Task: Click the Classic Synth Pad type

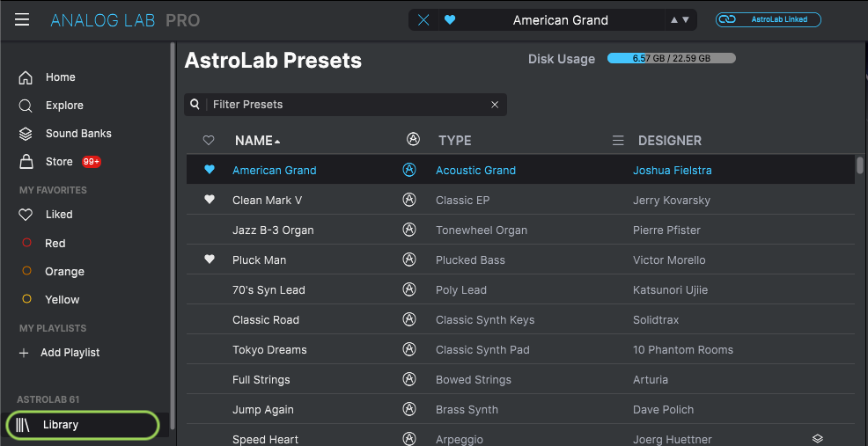Action: click(482, 350)
